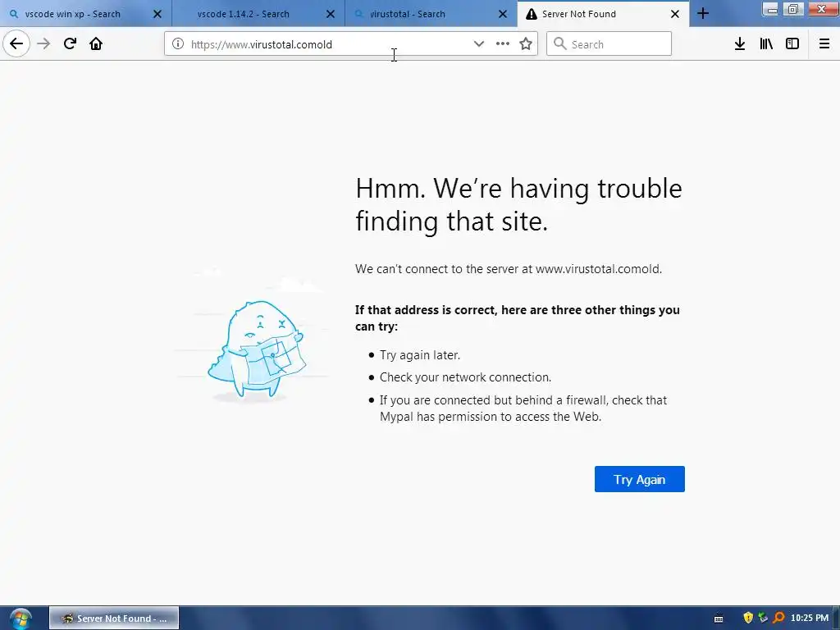Open the hamburger application menu
This screenshot has width=840, height=630.
824,44
